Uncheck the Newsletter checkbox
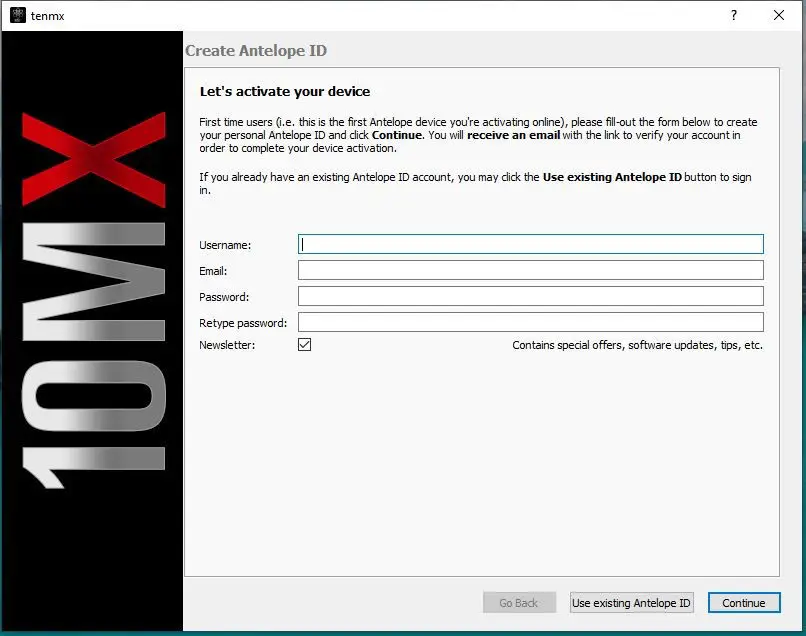This screenshot has width=806, height=636. coord(304,344)
